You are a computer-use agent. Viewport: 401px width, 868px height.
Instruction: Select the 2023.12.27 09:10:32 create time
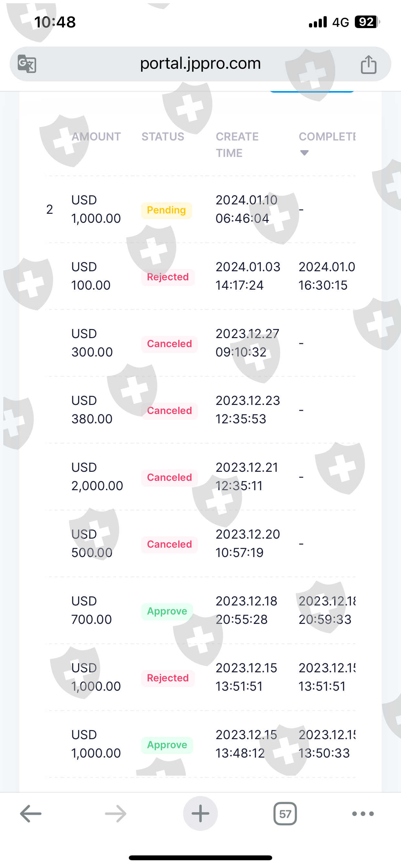pos(247,343)
